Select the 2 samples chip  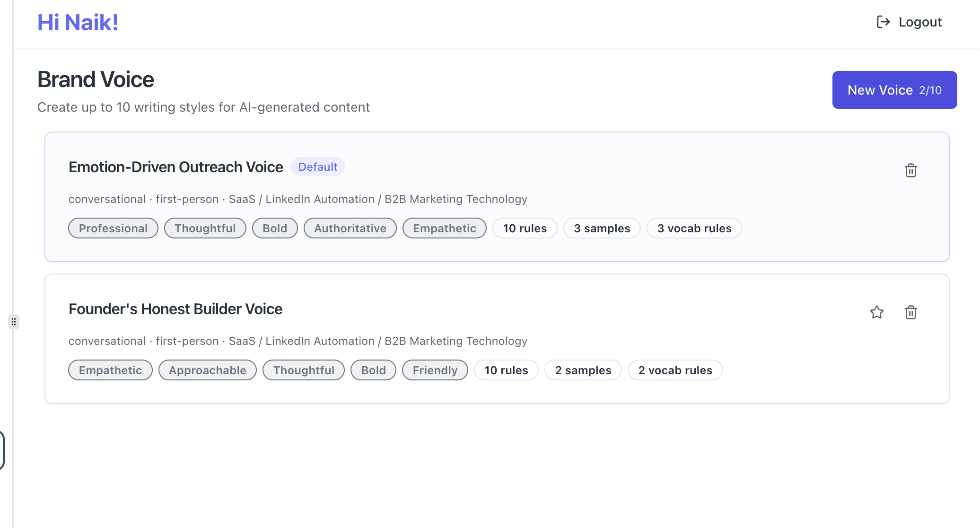pyautogui.click(x=583, y=370)
